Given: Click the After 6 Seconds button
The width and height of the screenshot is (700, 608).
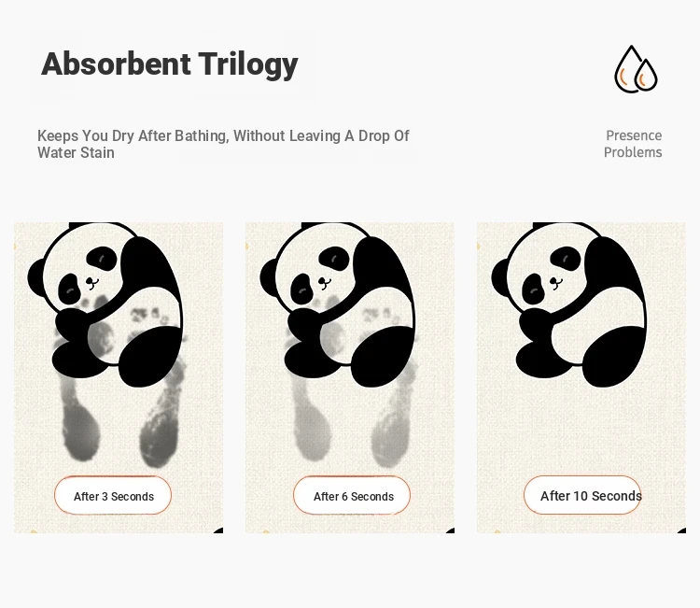Looking at the screenshot, I should point(352,495).
